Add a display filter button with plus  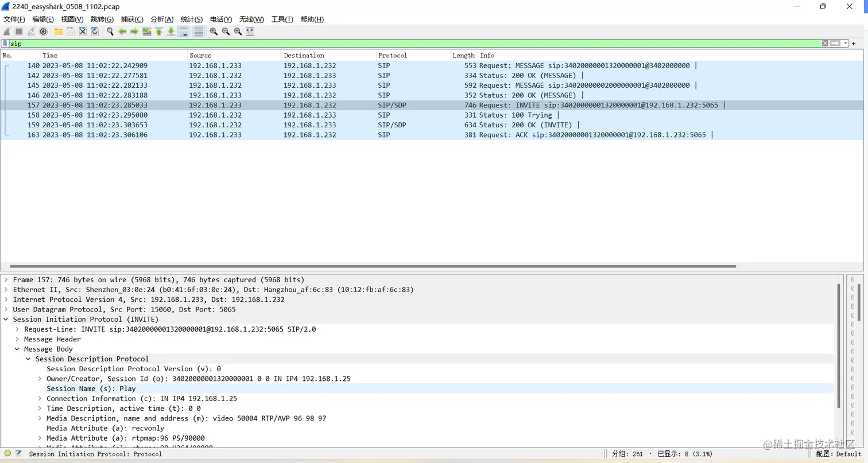pos(854,44)
